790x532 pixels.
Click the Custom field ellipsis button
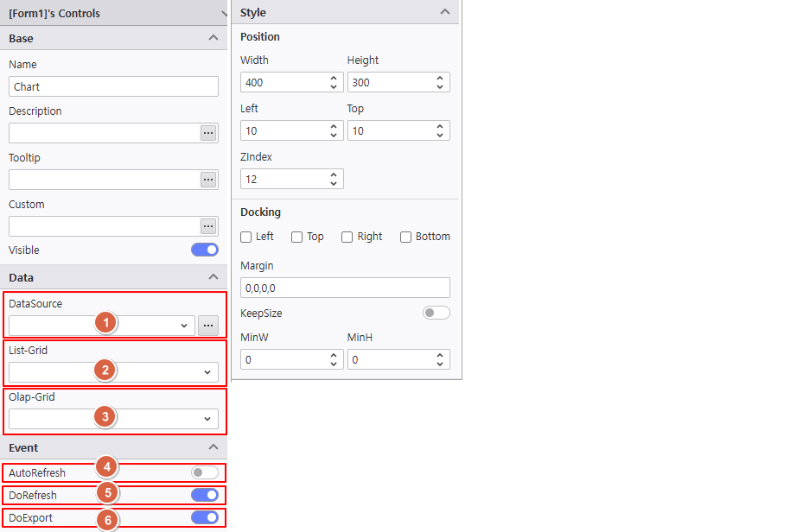208,226
